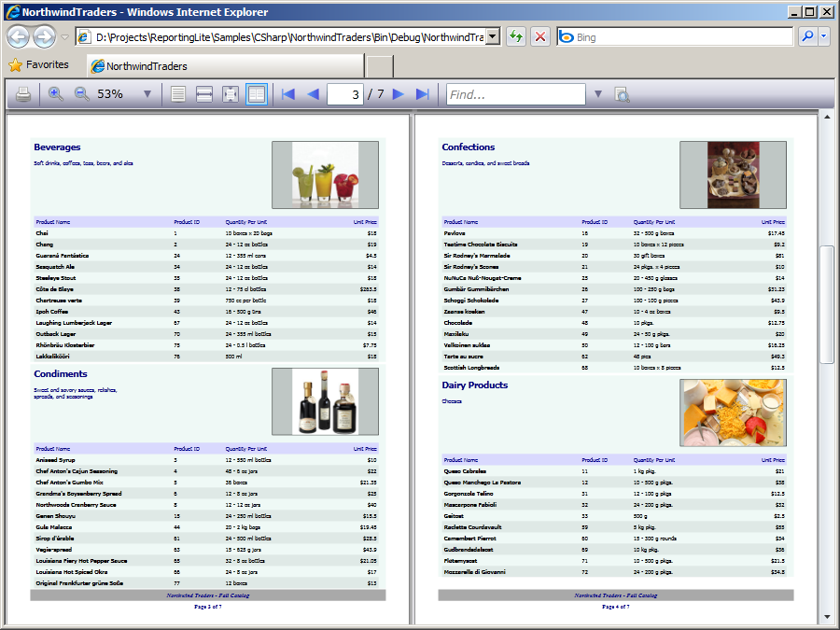The height and width of the screenshot is (630, 840).
Task: Click the Refresh page icon
Action: 516,36
